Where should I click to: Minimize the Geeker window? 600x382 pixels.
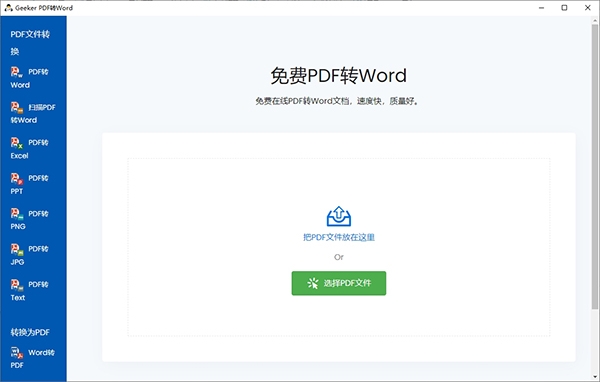(541, 8)
